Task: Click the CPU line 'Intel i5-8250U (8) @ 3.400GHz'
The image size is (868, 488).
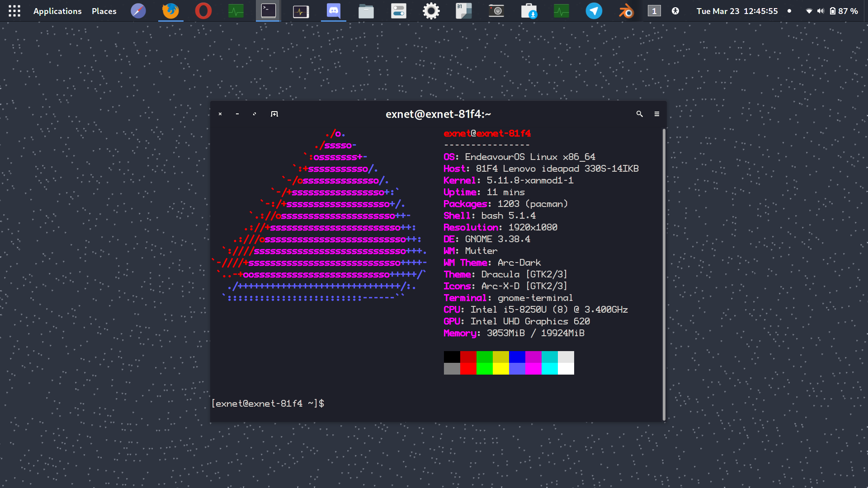Action: coord(536,310)
